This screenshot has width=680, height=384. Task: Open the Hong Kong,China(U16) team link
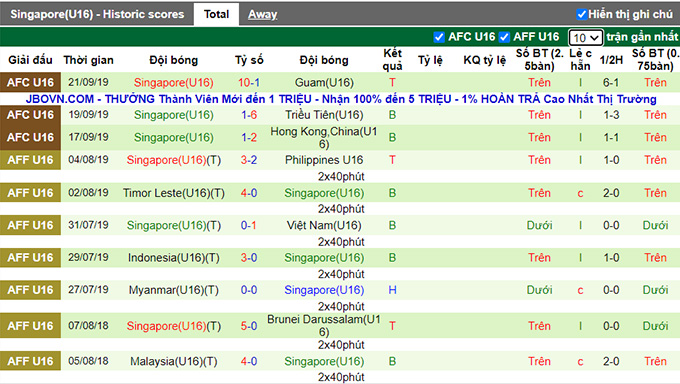click(324, 138)
